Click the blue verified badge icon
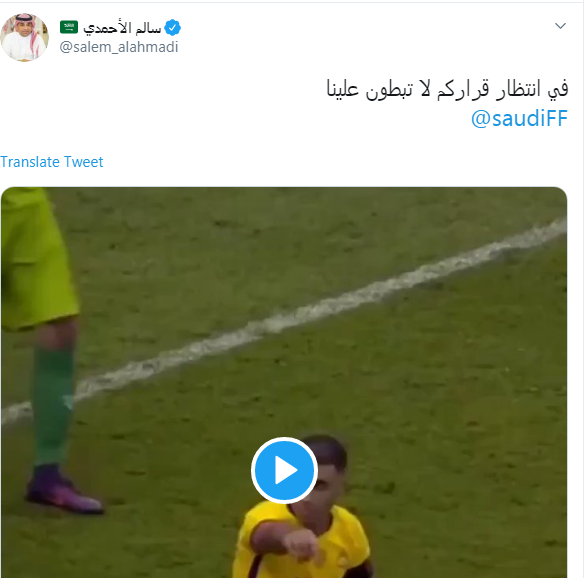585x578 pixels. point(172,28)
